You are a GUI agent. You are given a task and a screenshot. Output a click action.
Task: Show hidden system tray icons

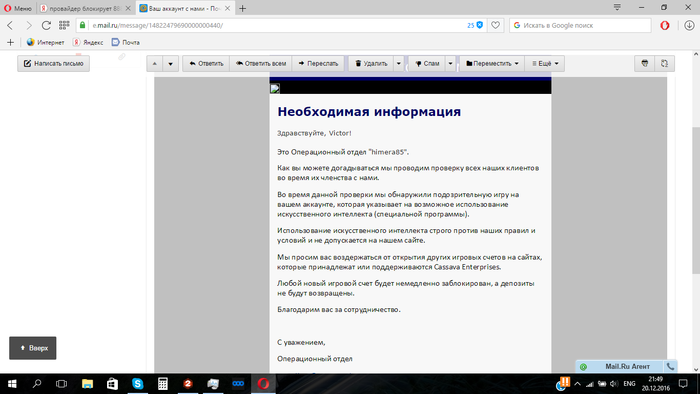click(x=578, y=384)
